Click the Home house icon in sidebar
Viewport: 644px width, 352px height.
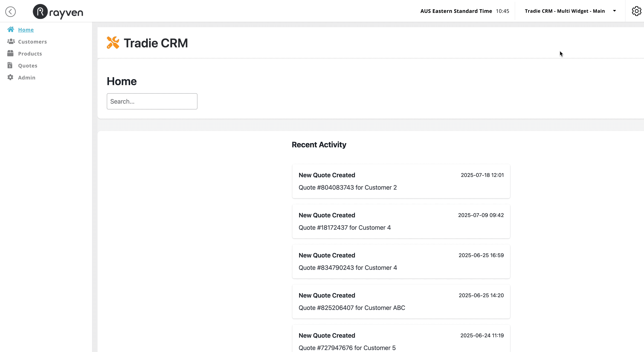click(11, 30)
